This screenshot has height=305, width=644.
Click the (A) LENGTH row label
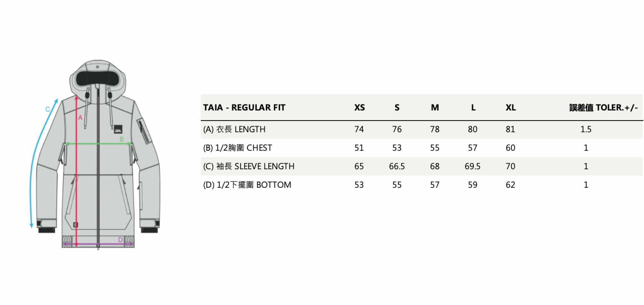[x=234, y=129]
